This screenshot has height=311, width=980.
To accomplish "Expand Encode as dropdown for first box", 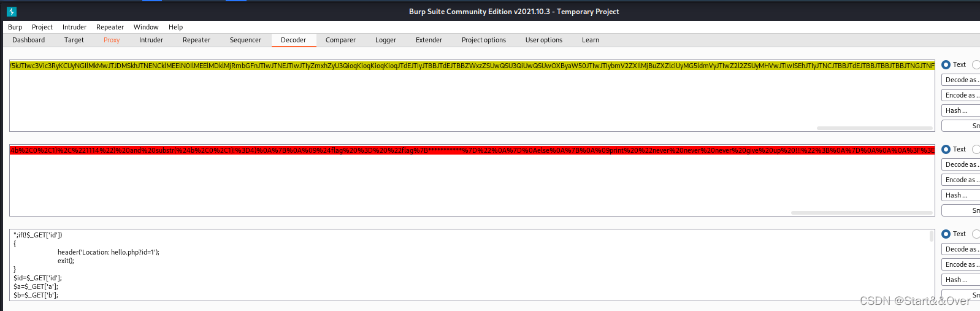I will pos(961,95).
